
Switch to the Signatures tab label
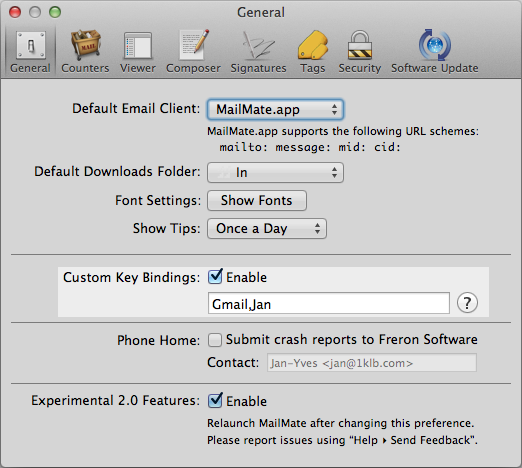258,68
